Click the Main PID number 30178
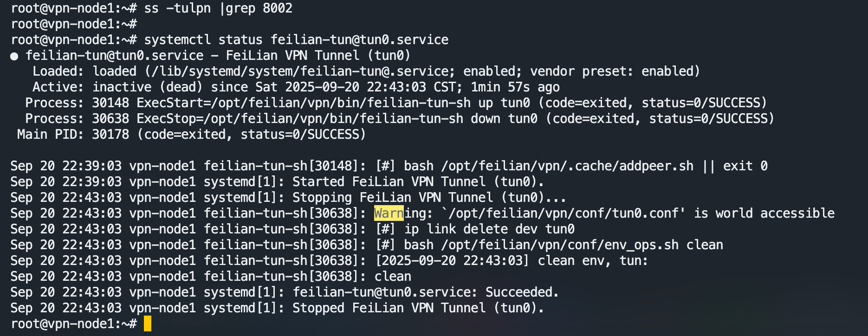The image size is (868, 336). (110, 134)
